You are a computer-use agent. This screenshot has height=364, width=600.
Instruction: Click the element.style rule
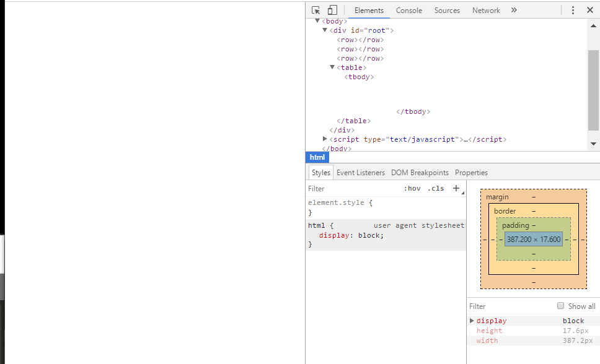[340, 202]
